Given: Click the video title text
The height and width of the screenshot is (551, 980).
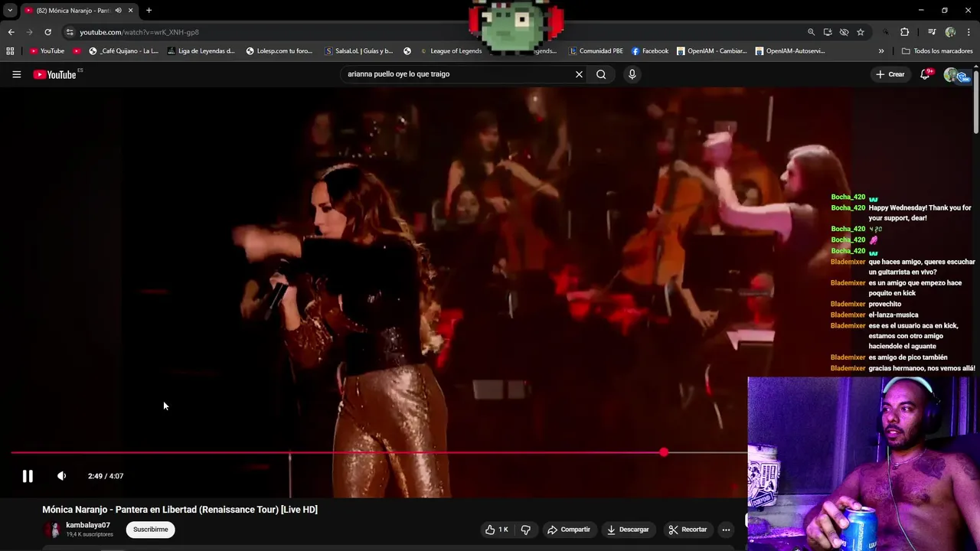Looking at the screenshot, I should (180, 510).
